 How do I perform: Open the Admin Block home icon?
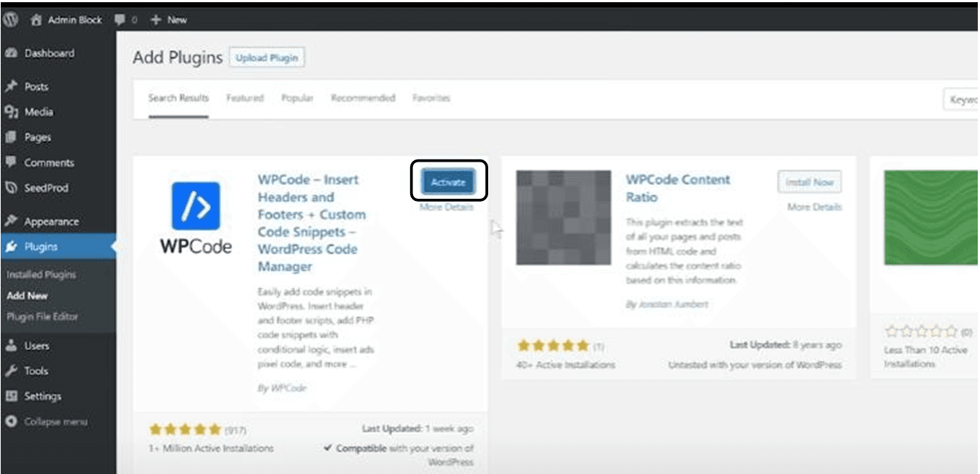click(x=36, y=20)
